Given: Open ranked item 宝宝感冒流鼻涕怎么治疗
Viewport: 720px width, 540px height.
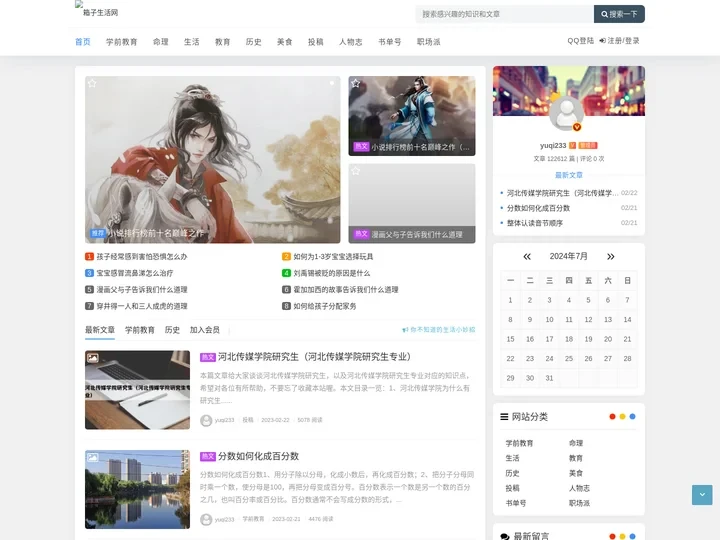Looking at the screenshot, I should click(x=135, y=273).
